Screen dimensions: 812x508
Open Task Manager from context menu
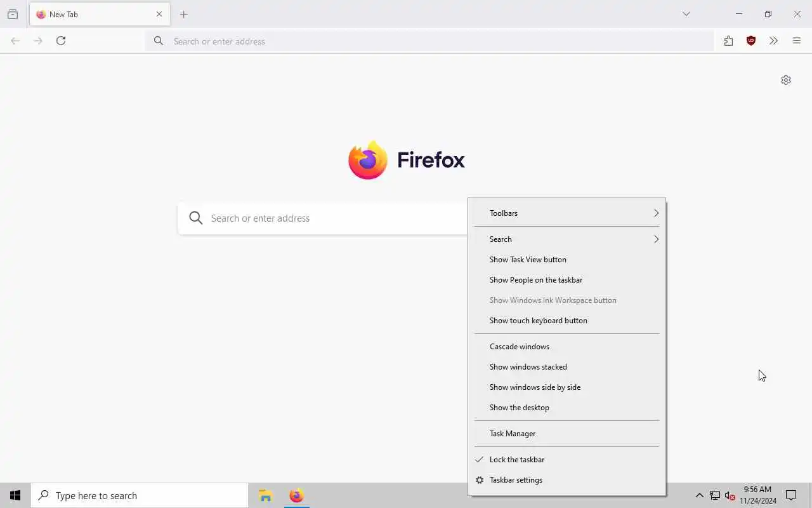(567, 434)
